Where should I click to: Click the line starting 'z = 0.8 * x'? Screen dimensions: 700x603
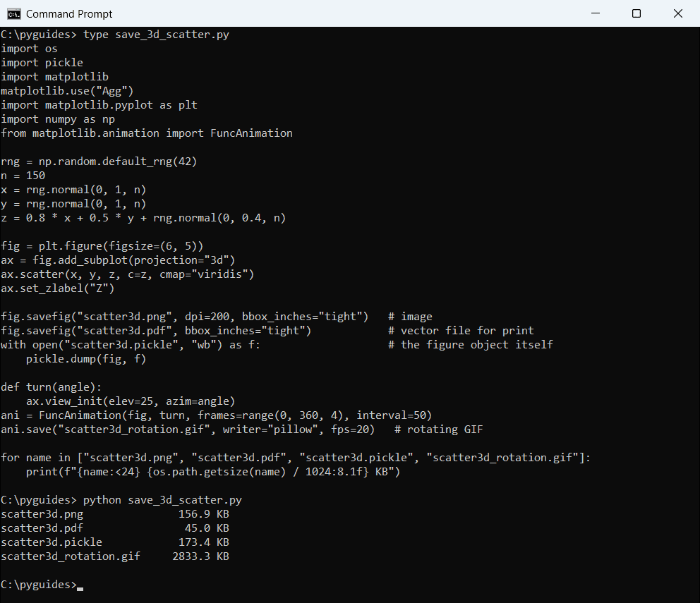click(143, 218)
